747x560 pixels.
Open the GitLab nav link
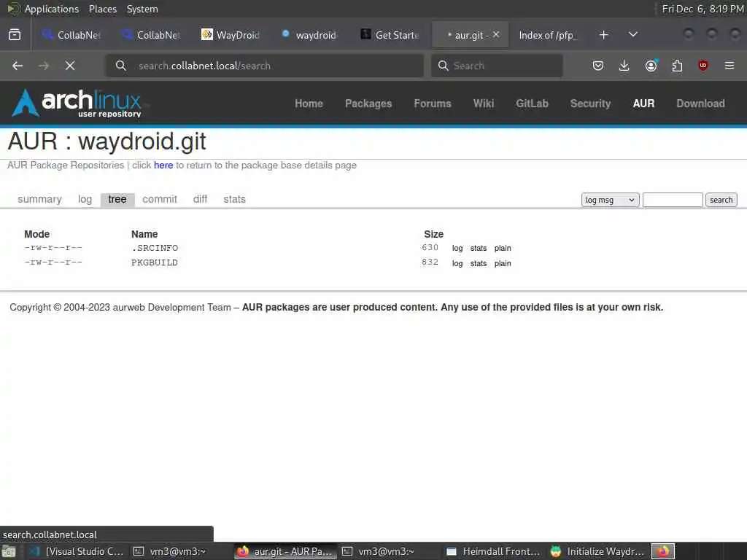click(x=532, y=104)
